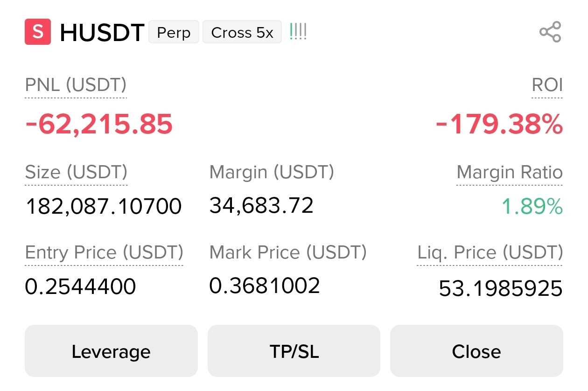Tap the 1.89% margin ratio value
This screenshot has width=588, height=391.
click(x=532, y=207)
